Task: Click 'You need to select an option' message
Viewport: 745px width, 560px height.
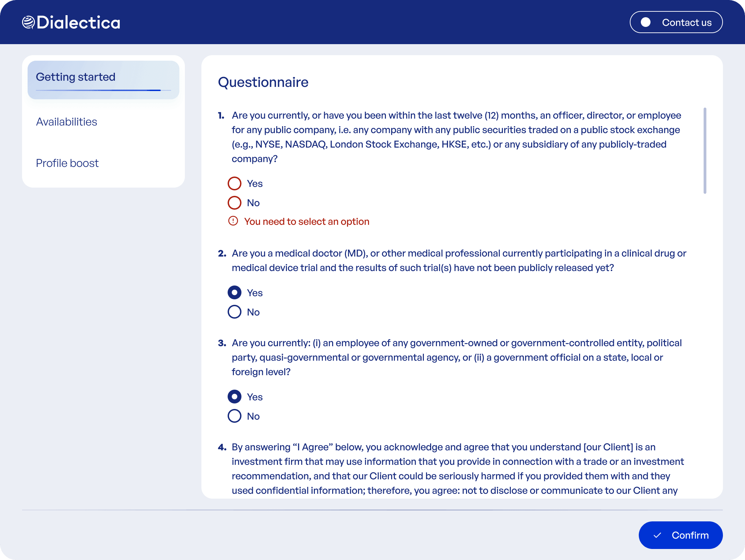Action: point(307,221)
